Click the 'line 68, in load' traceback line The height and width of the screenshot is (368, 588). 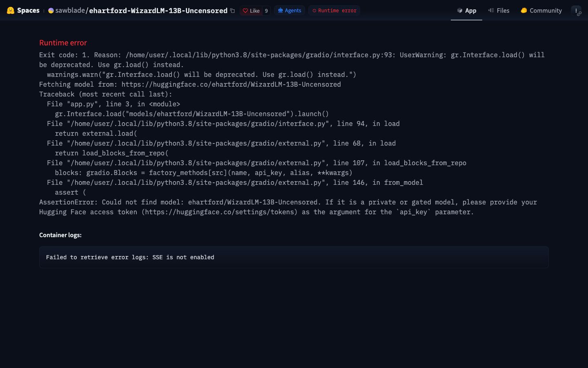click(221, 144)
